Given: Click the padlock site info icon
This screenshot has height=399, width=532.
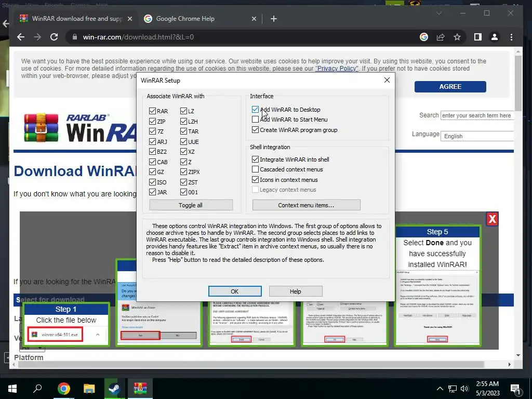Looking at the screenshot, I should pyautogui.click(x=75, y=37).
